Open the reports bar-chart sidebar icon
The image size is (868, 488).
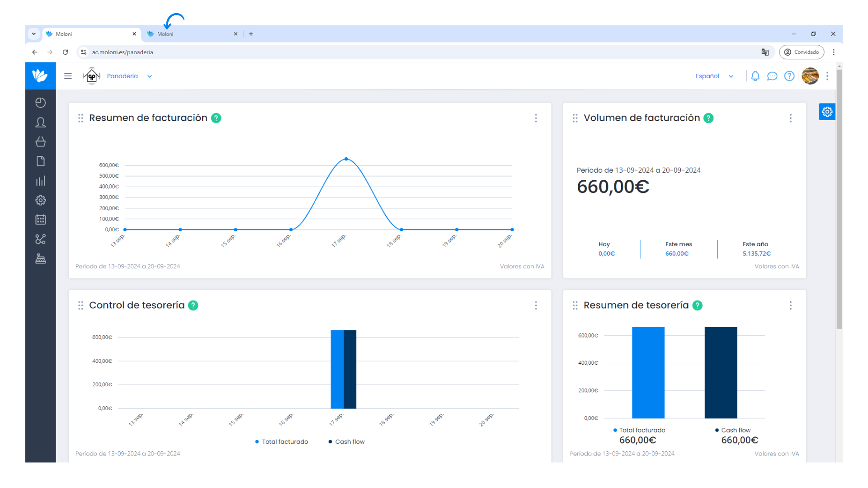click(41, 181)
